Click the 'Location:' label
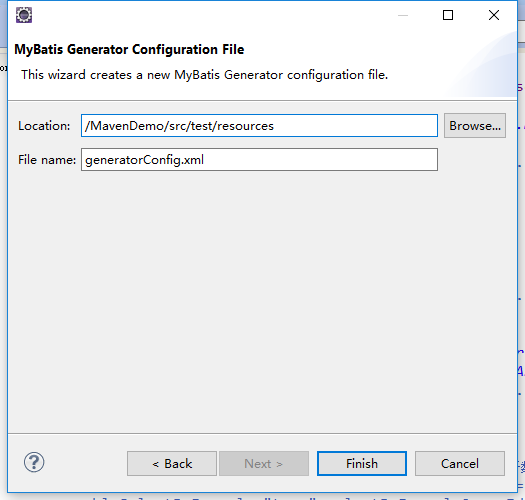The image size is (525, 500). click(44, 126)
